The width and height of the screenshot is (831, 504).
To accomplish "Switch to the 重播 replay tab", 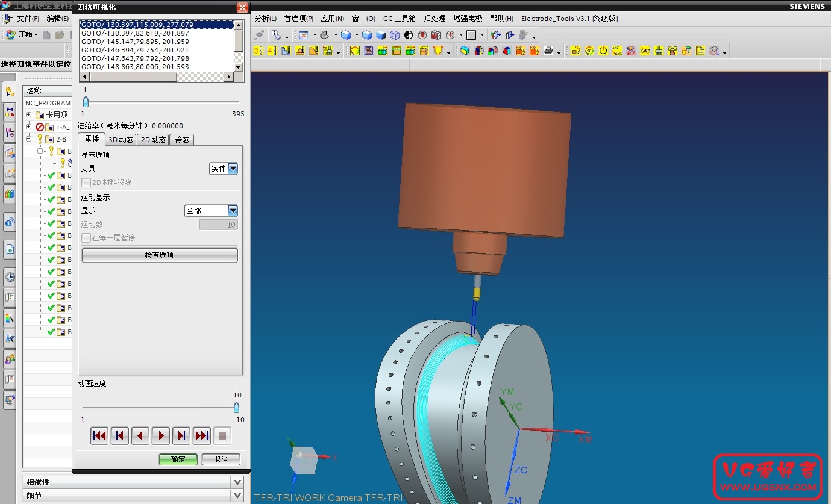I will point(92,139).
